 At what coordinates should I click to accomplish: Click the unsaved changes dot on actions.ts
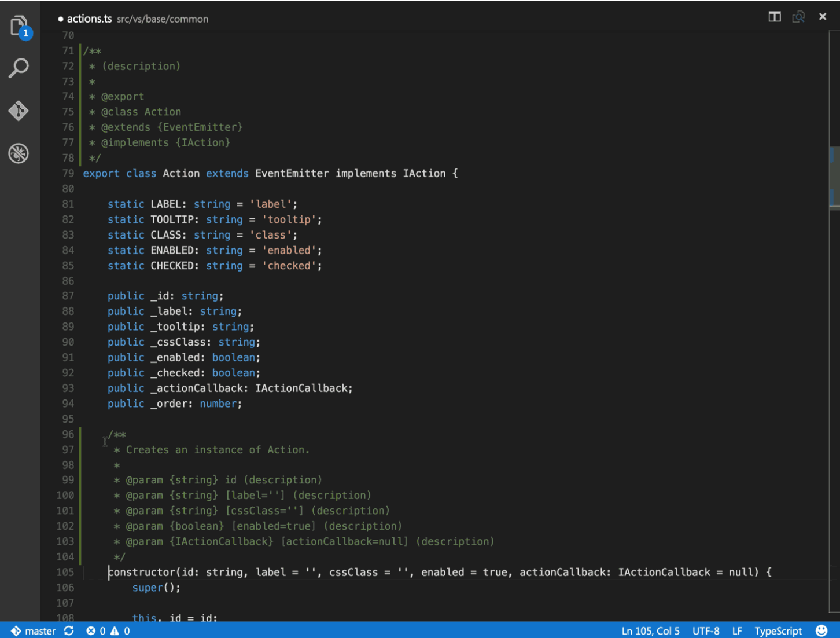click(x=60, y=19)
